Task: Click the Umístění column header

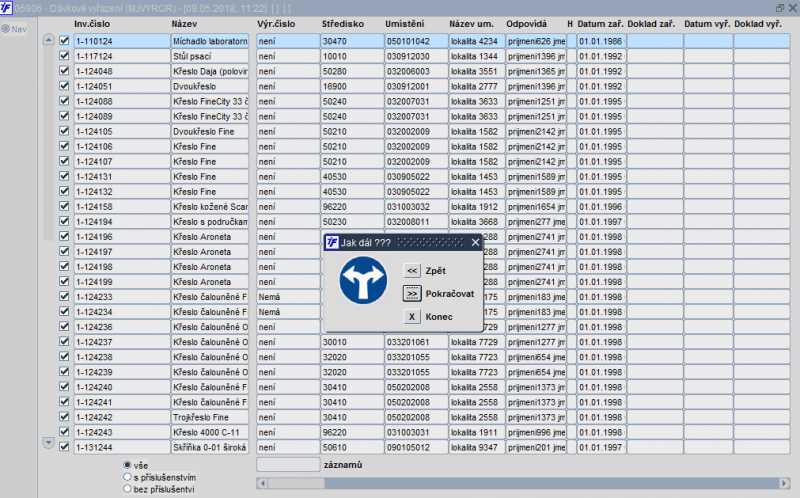Action: click(x=405, y=24)
